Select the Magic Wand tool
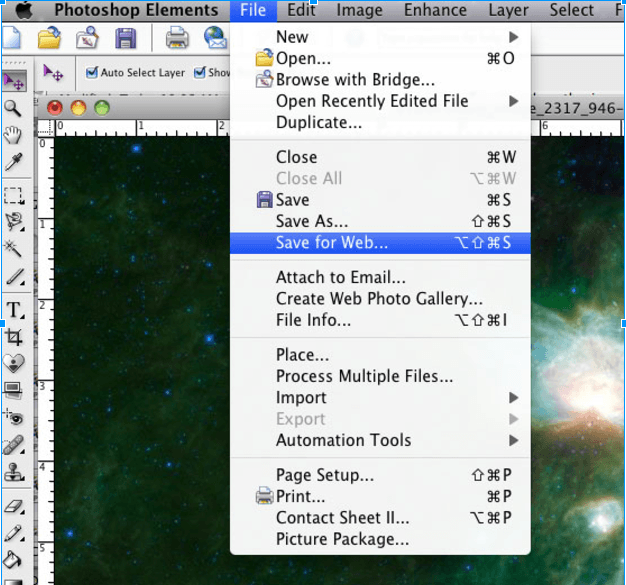The width and height of the screenshot is (626, 585). [13, 249]
